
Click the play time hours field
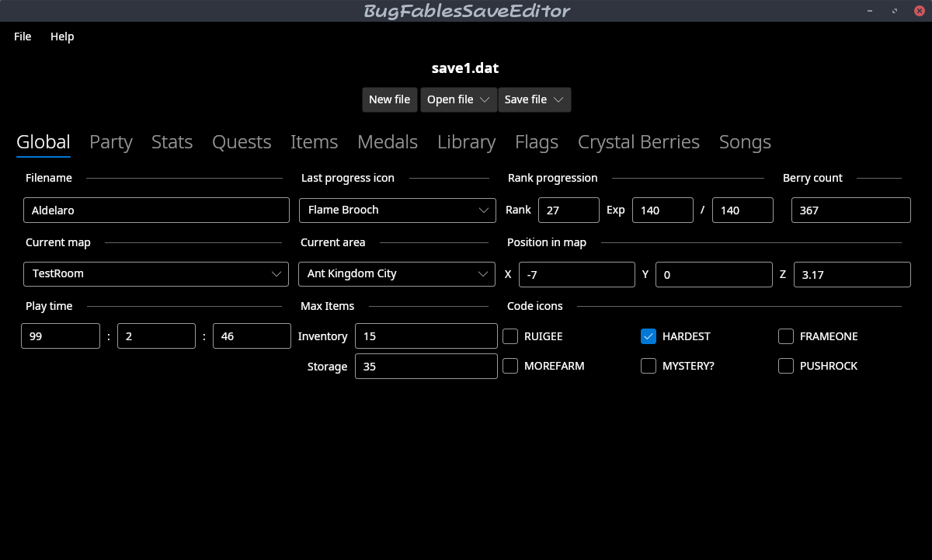pyautogui.click(x=61, y=336)
